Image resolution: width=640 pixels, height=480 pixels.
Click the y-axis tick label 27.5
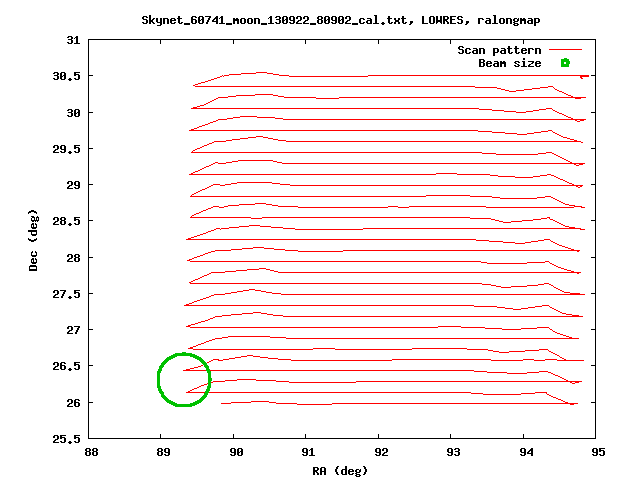coord(67,294)
